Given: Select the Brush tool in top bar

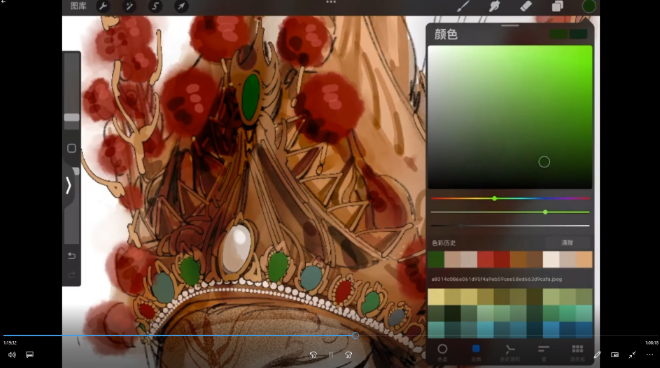Looking at the screenshot, I should (463, 6).
